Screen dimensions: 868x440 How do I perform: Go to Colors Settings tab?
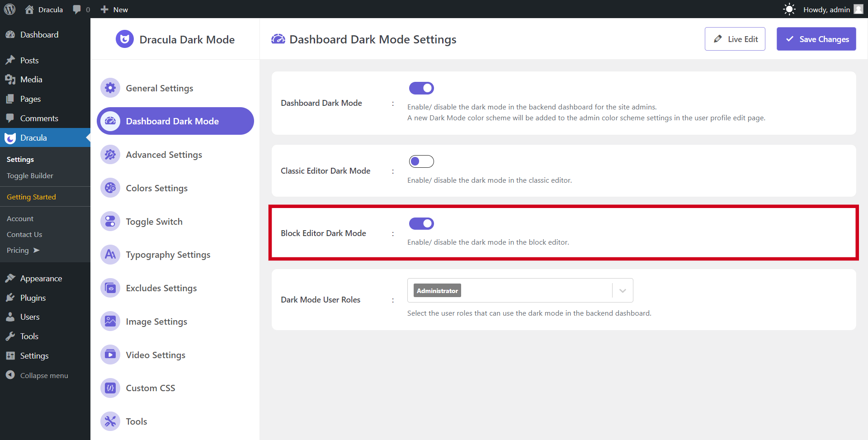pos(175,188)
